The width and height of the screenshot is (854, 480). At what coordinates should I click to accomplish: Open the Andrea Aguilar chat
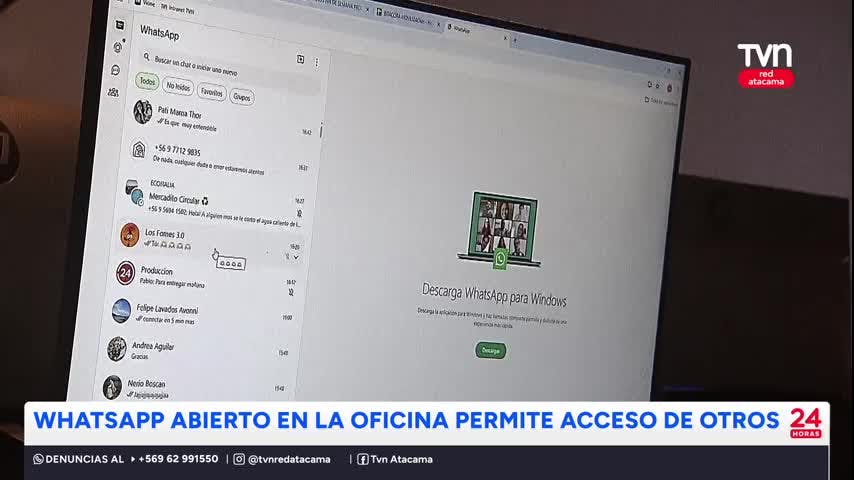pyautogui.click(x=197, y=351)
